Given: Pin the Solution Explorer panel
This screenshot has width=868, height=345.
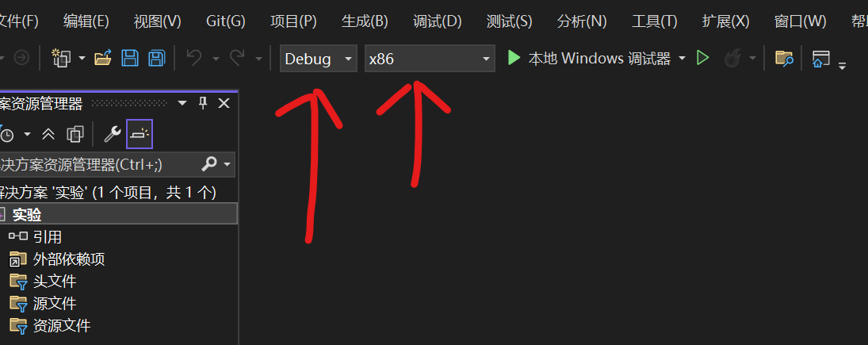Looking at the screenshot, I should click(203, 103).
